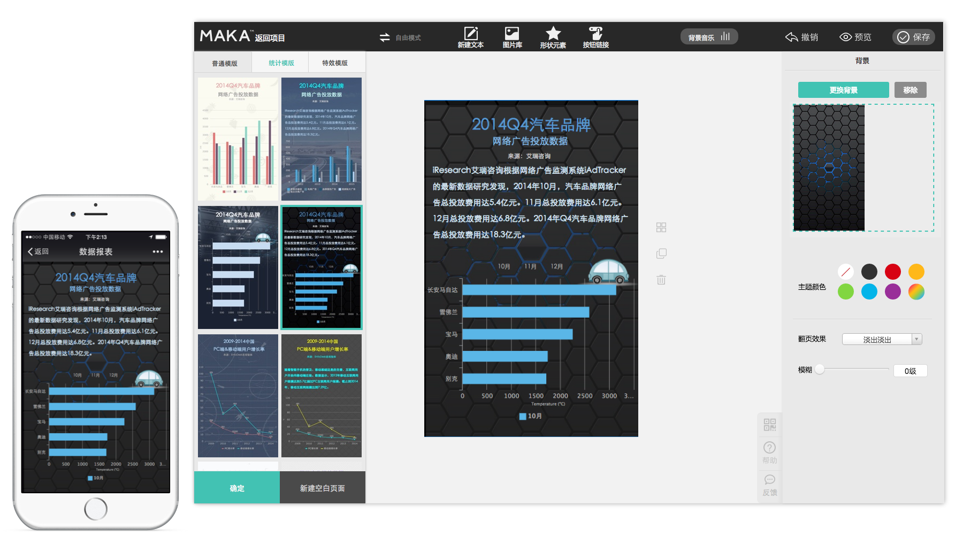
Task: Open the multicolor custom color picker
Action: pos(916,291)
